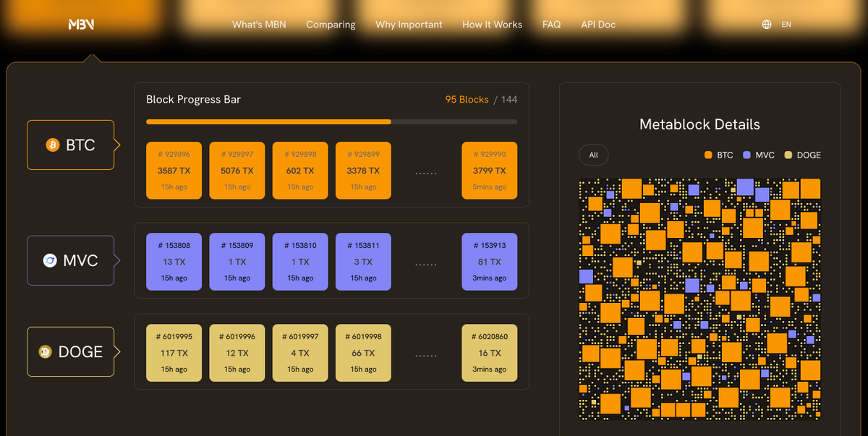Select the DOGE chain card
This screenshot has height=436, width=868.
[x=71, y=351]
